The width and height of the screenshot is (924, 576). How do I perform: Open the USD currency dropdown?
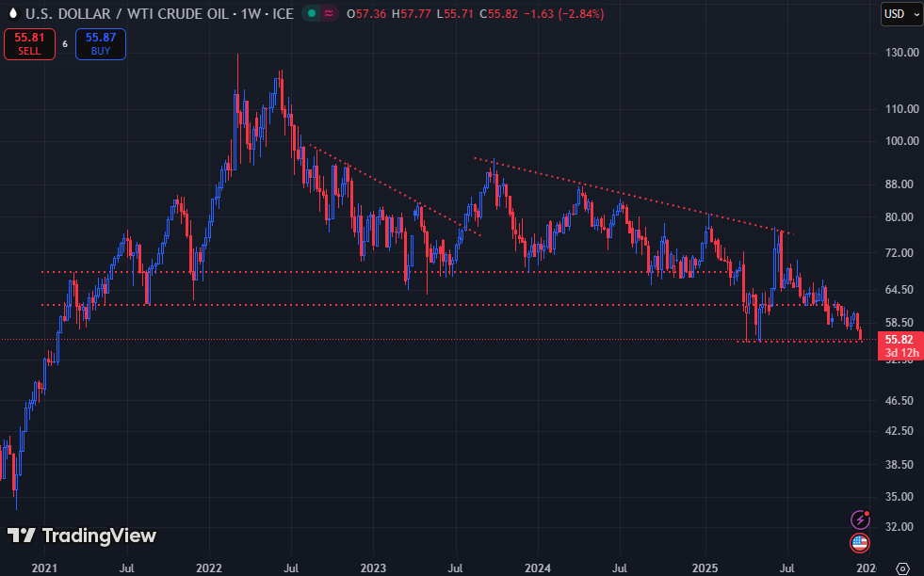click(902, 14)
